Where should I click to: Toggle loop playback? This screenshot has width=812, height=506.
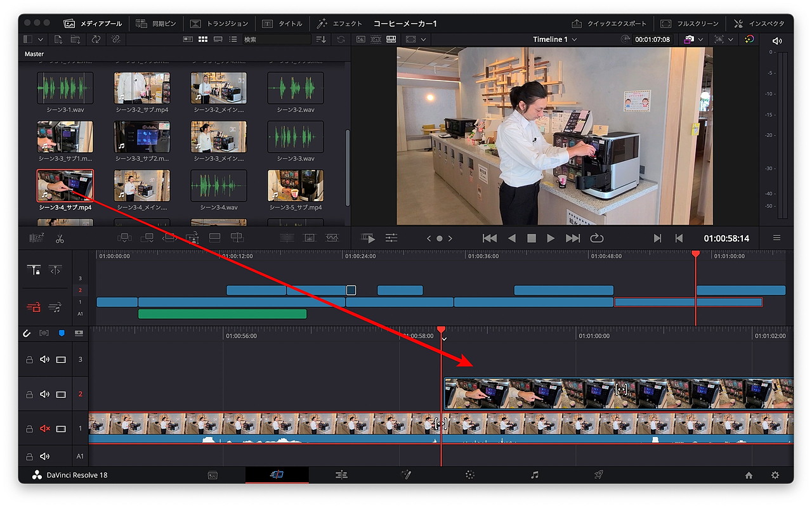point(596,238)
